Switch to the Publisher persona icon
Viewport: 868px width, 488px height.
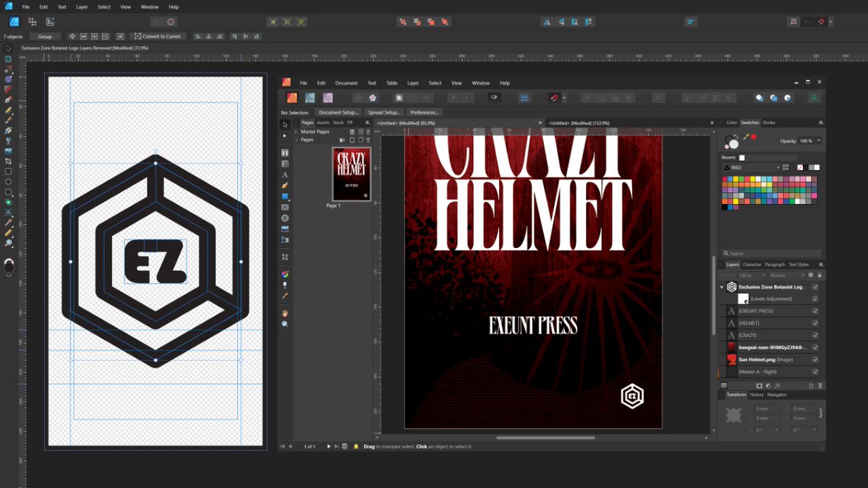pos(292,98)
